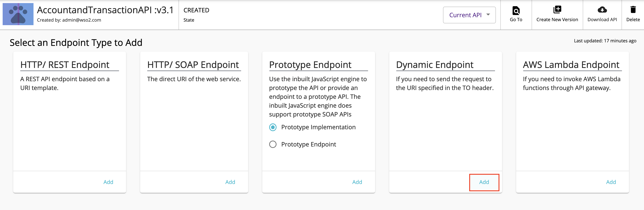
Task: Select Prototype Implementation radio button
Action: [x=273, y=127]
